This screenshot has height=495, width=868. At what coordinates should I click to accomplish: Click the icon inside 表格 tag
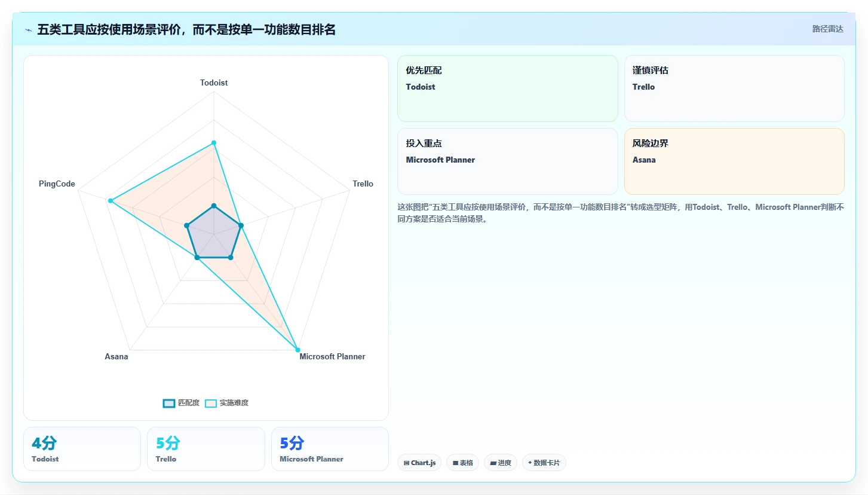(455, 463)
